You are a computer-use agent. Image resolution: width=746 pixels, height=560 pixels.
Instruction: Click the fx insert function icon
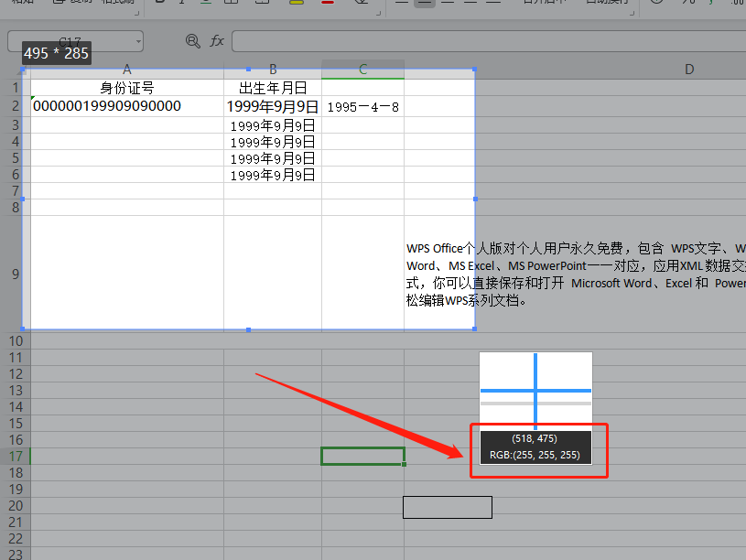(217, 41)
